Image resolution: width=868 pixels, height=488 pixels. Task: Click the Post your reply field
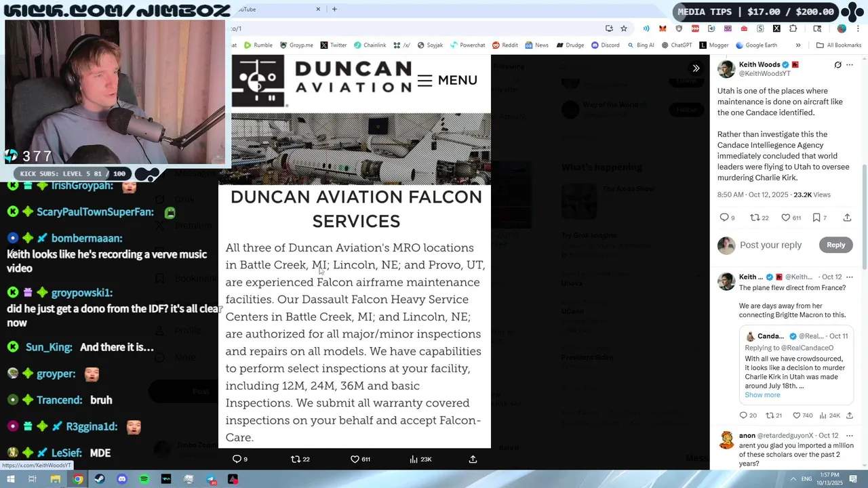771,245
